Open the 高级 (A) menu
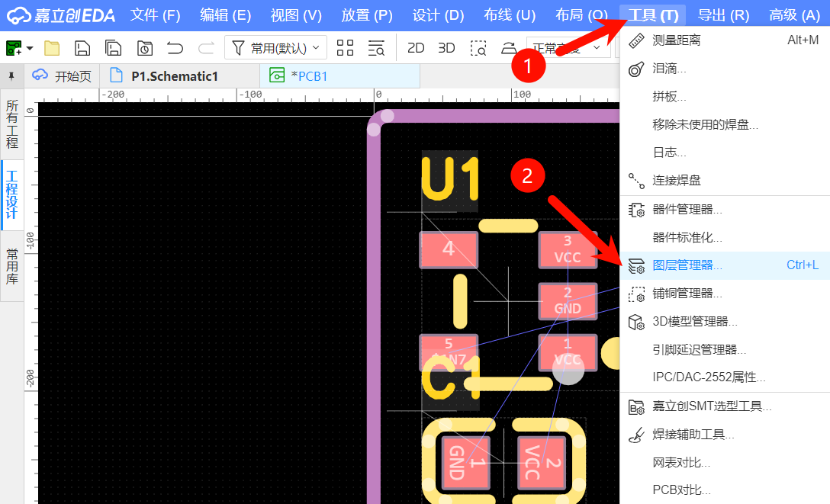This screenshot has height=504, width=830. [x=795, y=15]
